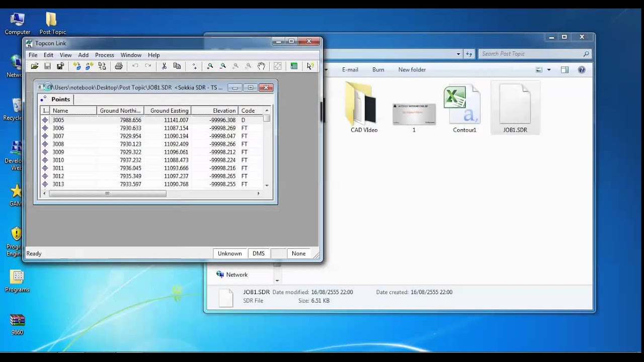Click the Explorer refresh button
The width and height of the screenshot is (644, 362).
click(469, 54)
